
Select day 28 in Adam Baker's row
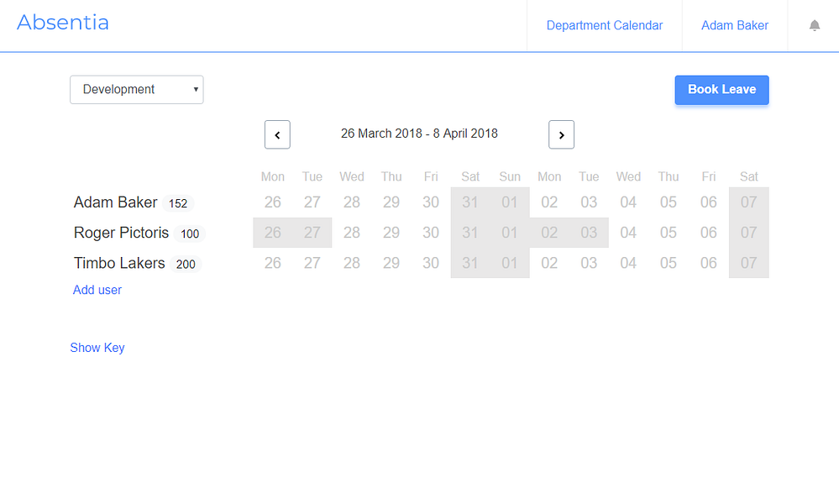(x=352, y=202)
